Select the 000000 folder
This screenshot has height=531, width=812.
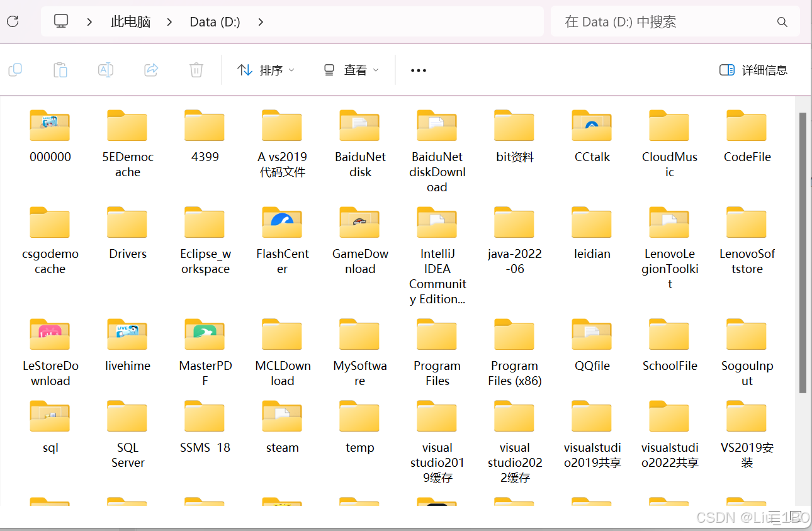click(x=50, y=136)
